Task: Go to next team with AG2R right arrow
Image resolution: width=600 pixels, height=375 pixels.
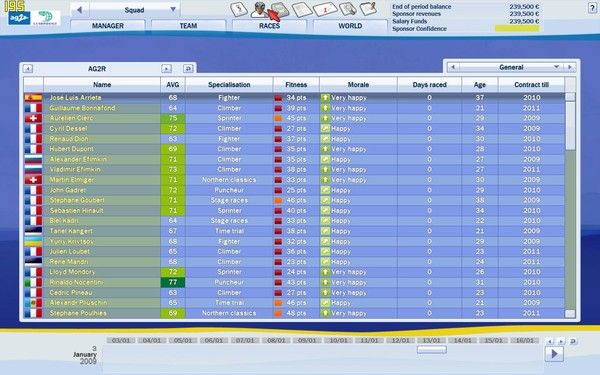Action: (x=166, y=68)
